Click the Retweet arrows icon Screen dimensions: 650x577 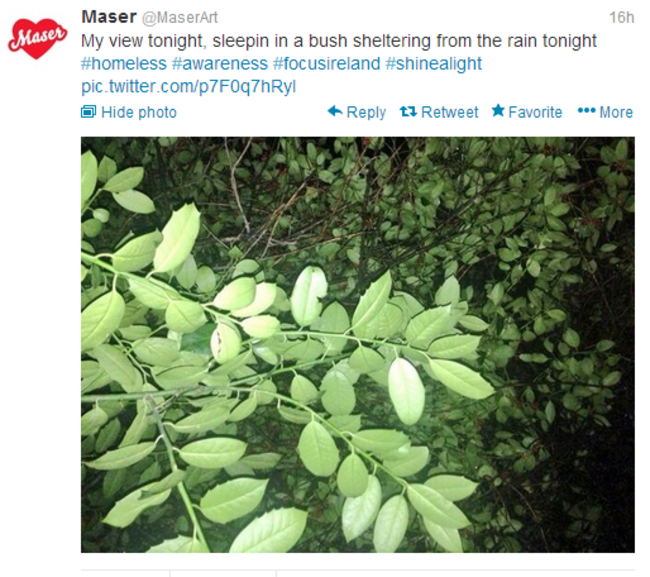pyautogui.click(x=408, y=111)
